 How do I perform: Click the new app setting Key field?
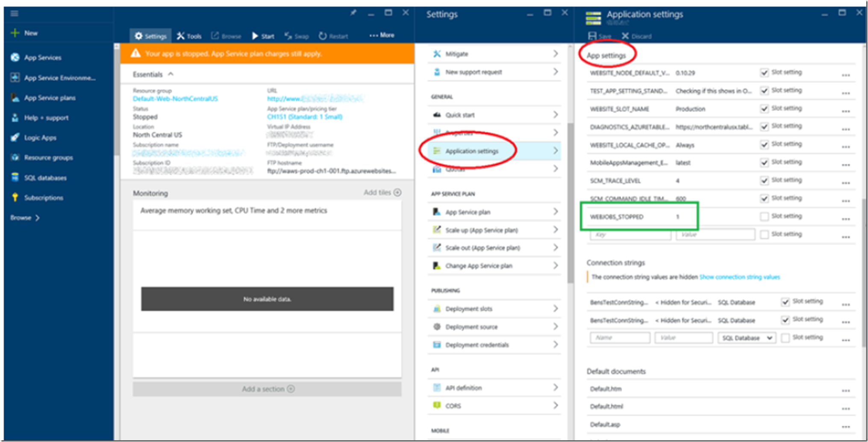pyautogui.click(x=631, y=235)
